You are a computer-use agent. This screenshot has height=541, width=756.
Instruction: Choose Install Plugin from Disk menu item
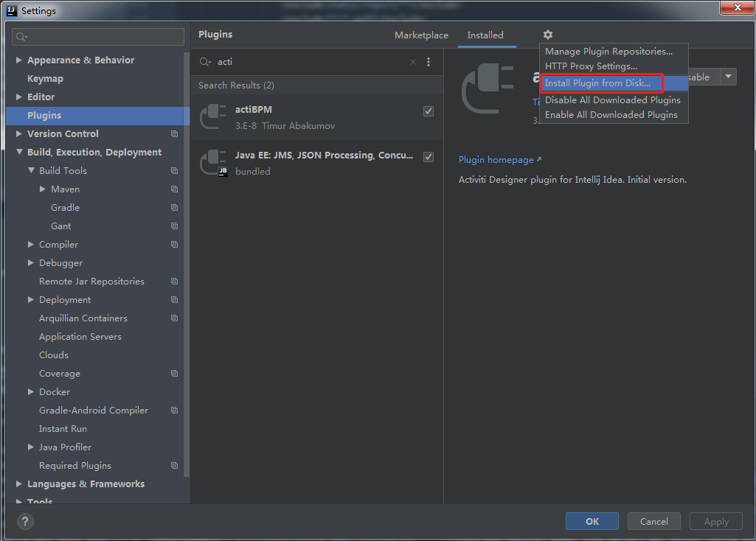(614, 83)
